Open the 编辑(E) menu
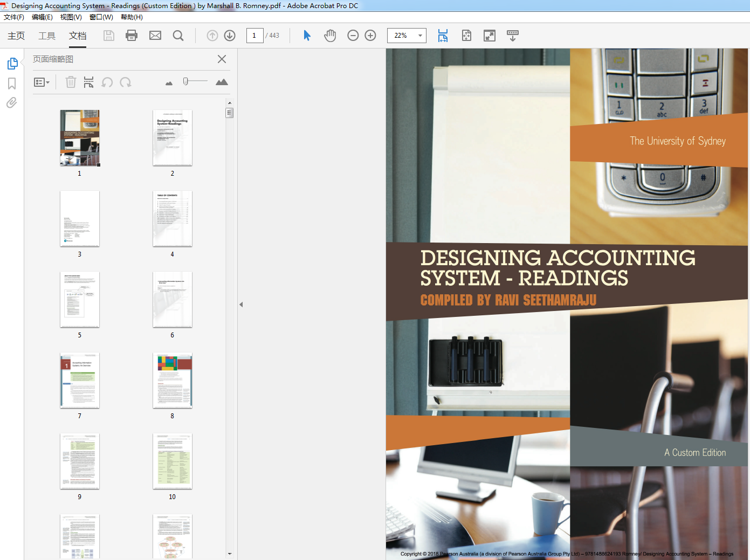 [x=42, y=17]
